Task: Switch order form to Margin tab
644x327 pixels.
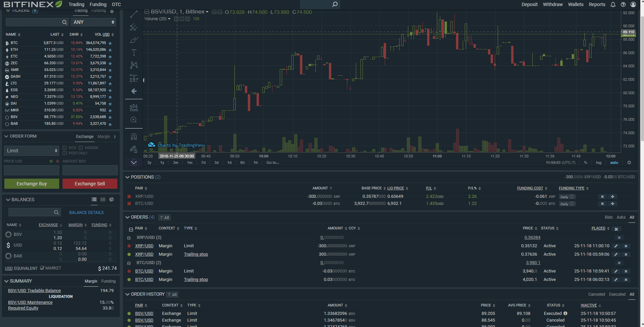Action: click(104, 137)
